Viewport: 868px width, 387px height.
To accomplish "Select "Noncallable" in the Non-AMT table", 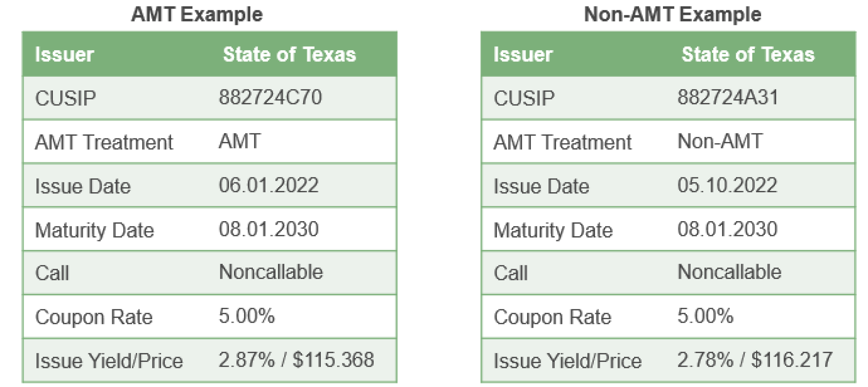I will [729, 272].
